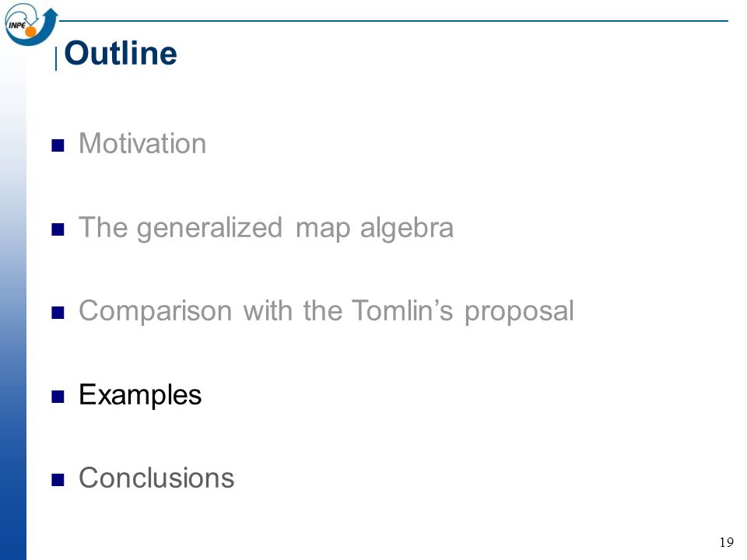Screen dimensions: 747x560
Task: Click the INPE logo in the corner
Action: point(31,24)
